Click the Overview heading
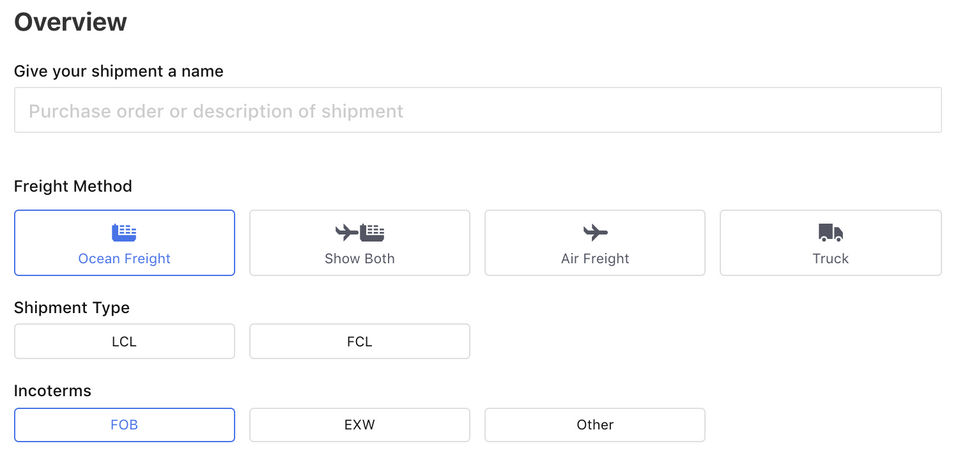 tap(70, 21)
